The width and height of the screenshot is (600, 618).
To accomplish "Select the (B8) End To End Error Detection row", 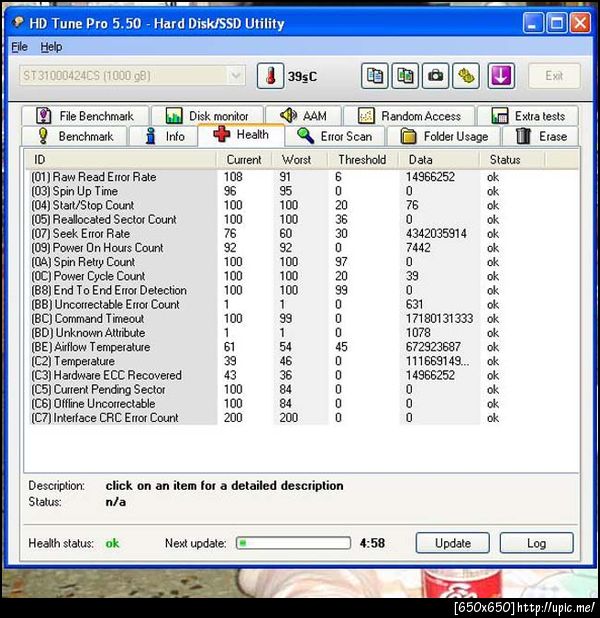I will (x=302, y=290).
